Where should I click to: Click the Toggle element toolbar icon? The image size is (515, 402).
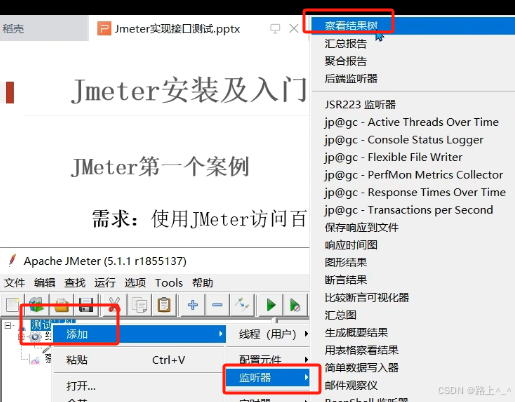(x=242, y=305)
